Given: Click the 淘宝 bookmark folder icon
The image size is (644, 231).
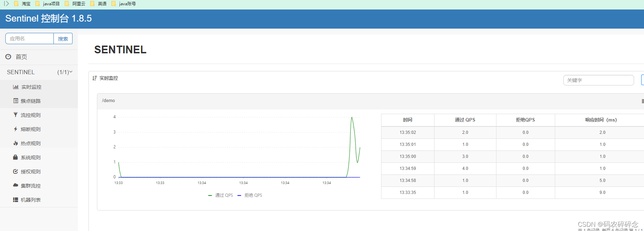Looking at the screenshot, I should pos(16,4).
